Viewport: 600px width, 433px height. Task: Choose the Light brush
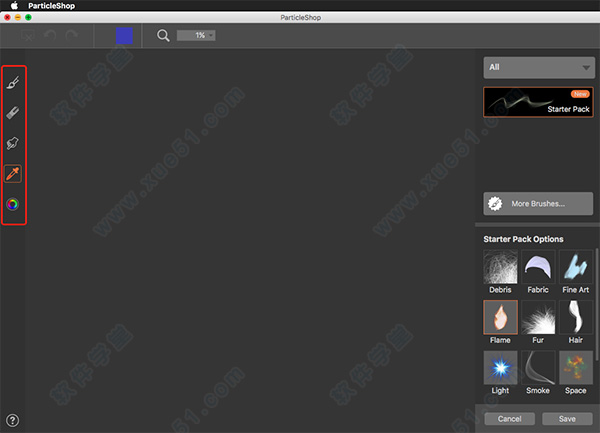(x=500, y=373)
